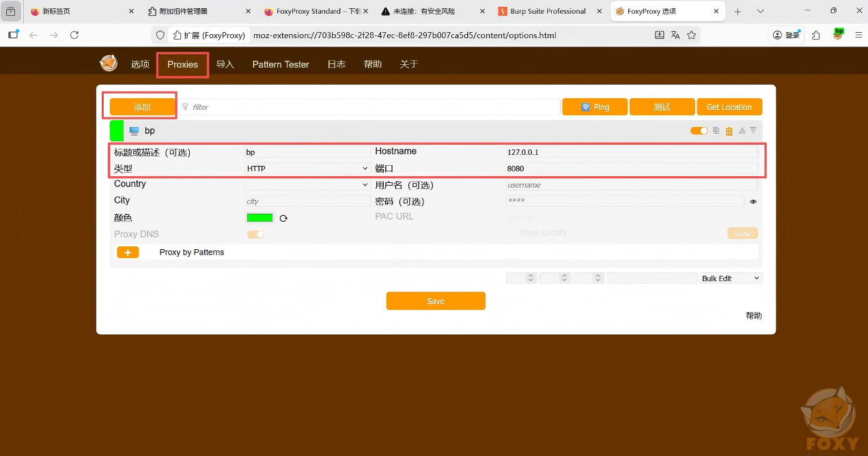Go back in browser history
This screenshot has width=868, height=456.
(x=33, y=35)
